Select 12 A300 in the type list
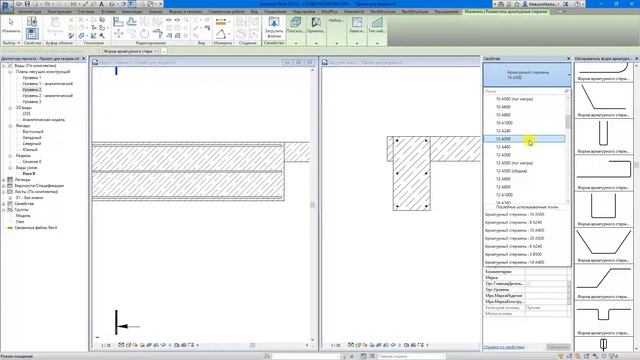640x360 pixels. pyautogui.click(x=524, y=139)
